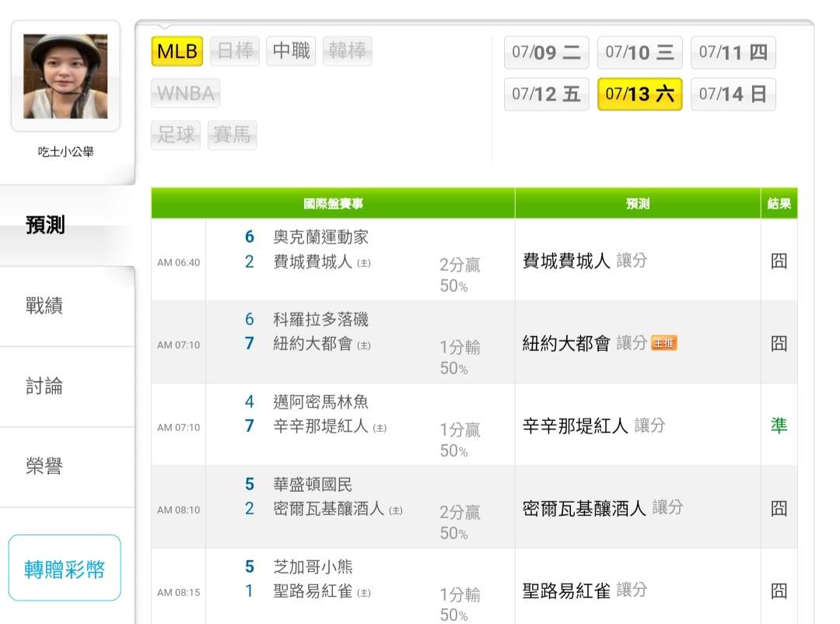This screenshot has height=624, width=840.
Task: Click the 辛辛那堤紅人 讓分 prediction
Action: pos(593,426)
